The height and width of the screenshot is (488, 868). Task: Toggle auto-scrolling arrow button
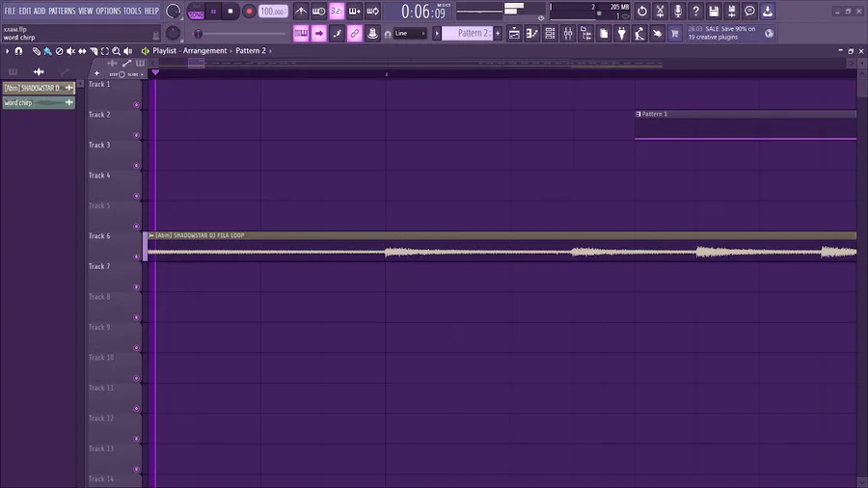(319, 33)
